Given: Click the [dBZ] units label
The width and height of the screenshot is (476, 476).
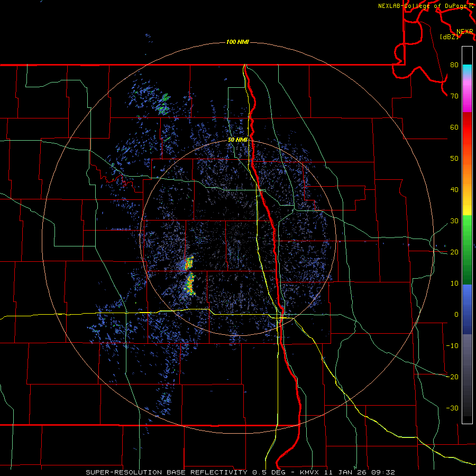Looking at the screenshot, I should coord(449,37).
